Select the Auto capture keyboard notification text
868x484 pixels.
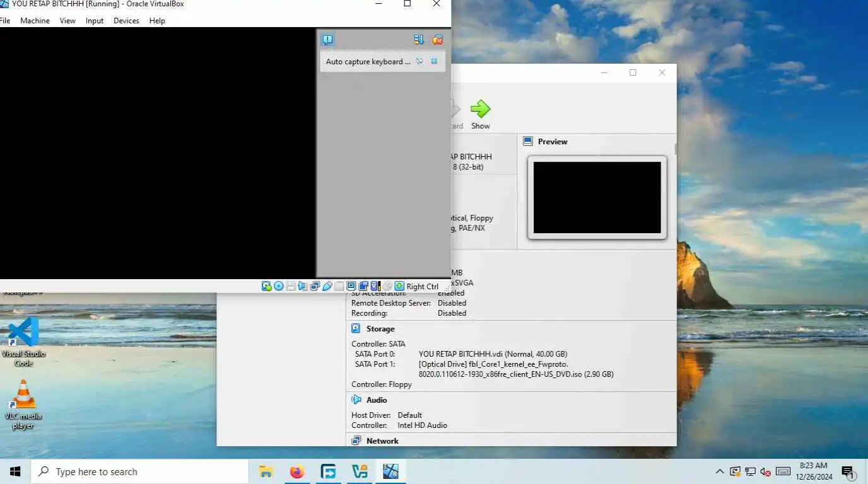[x=368, y=61]
